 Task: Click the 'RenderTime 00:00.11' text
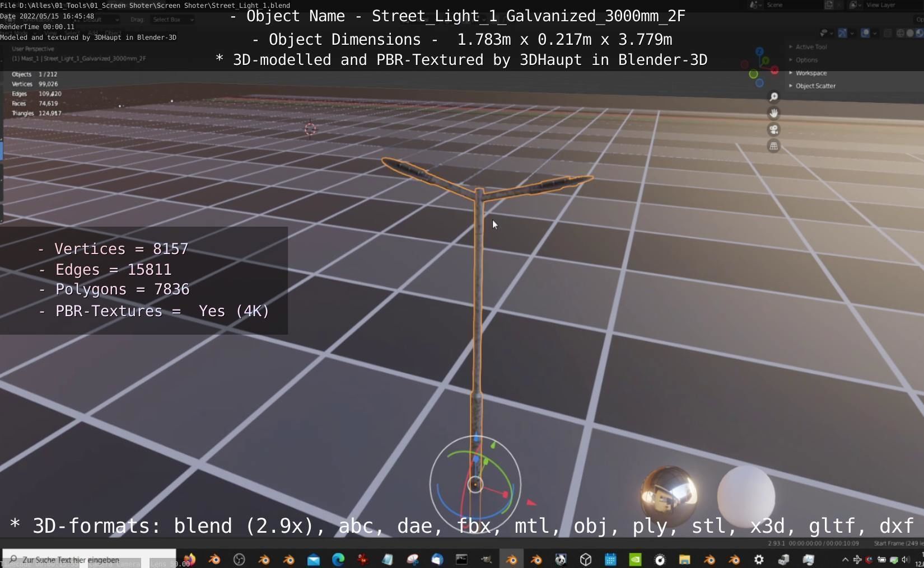[x=37, y=27]
